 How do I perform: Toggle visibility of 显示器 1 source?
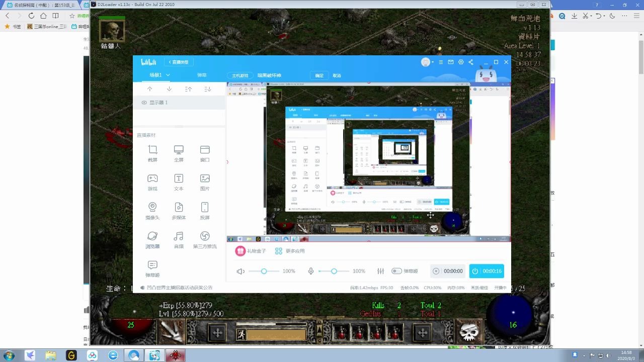144,103
